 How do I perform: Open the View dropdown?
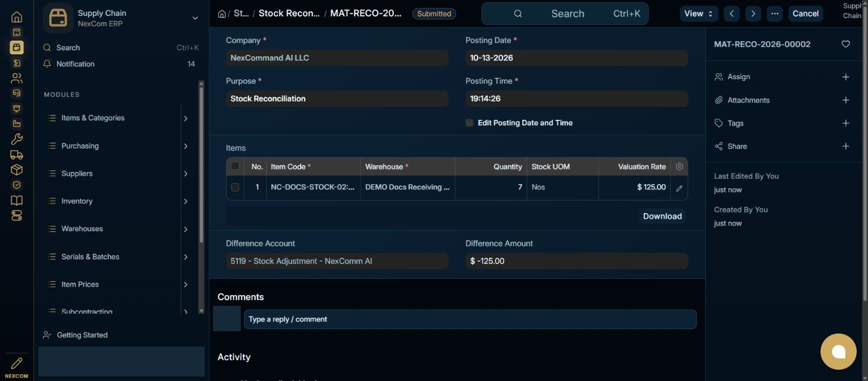coord(700,14)
